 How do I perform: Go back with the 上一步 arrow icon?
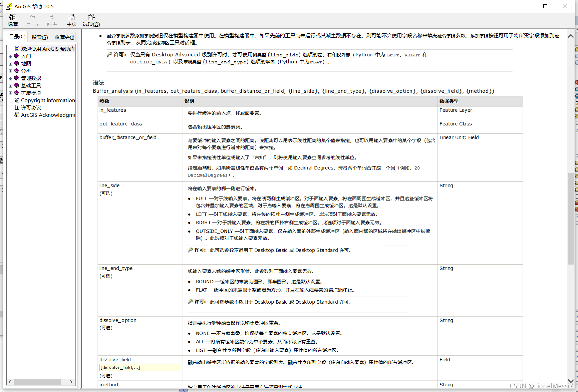point(32,17)
